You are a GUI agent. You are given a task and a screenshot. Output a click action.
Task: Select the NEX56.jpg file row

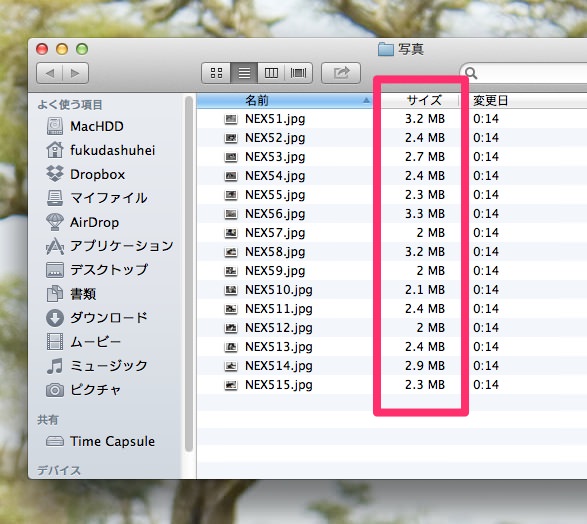392,214
